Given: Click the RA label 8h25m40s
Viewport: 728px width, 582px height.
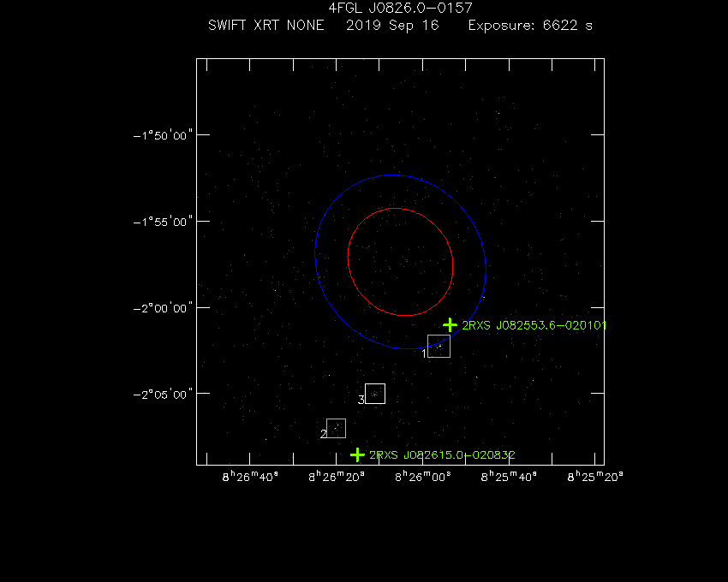Looking at the screenshot, I should pyautogui.click(x=509, y=477).
